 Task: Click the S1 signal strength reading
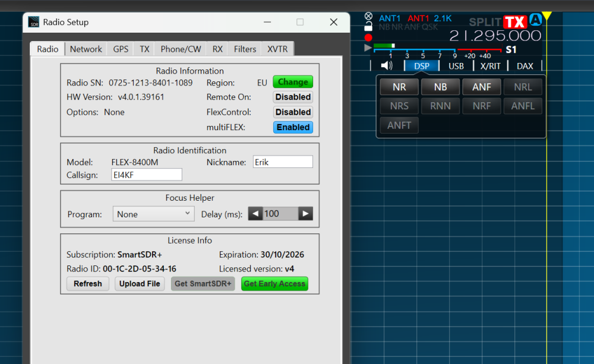point(511,50)
